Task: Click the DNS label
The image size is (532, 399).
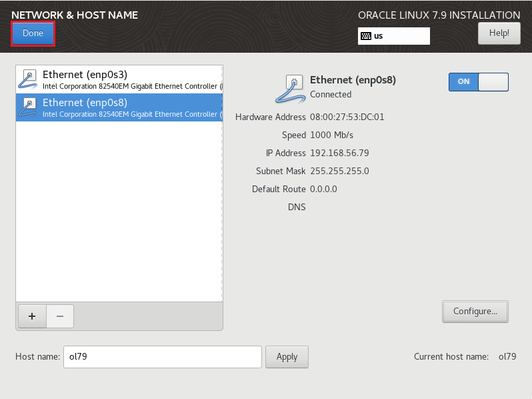Action: (297, 207)
